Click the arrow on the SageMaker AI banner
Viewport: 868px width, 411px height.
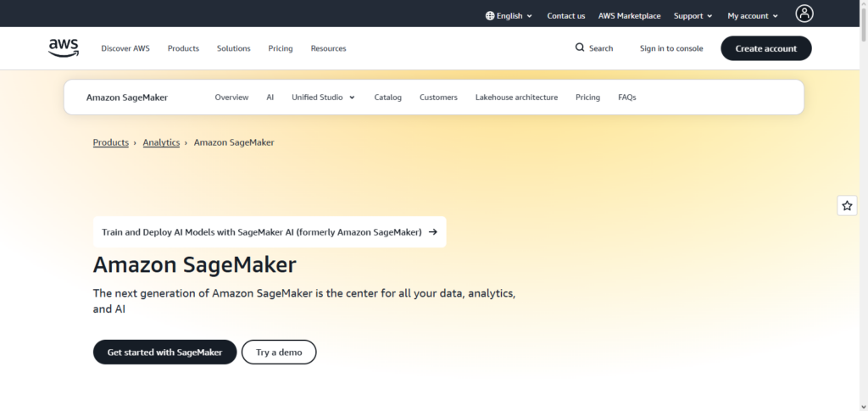pos(433,232)
